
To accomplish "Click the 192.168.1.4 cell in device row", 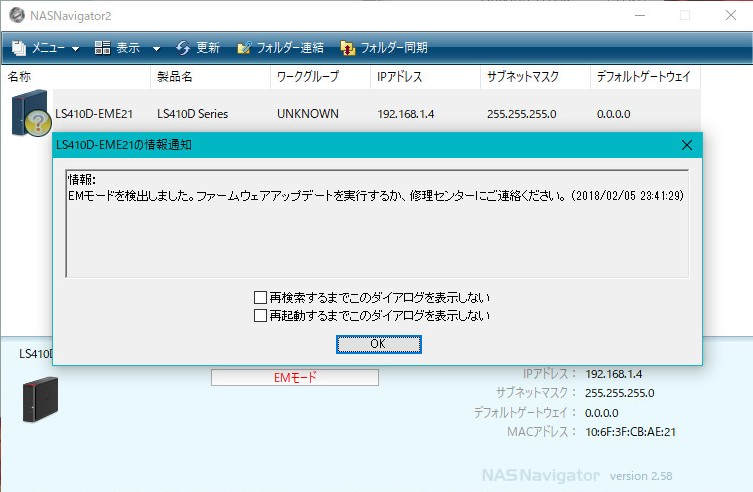I will click(x=406, y=114).
